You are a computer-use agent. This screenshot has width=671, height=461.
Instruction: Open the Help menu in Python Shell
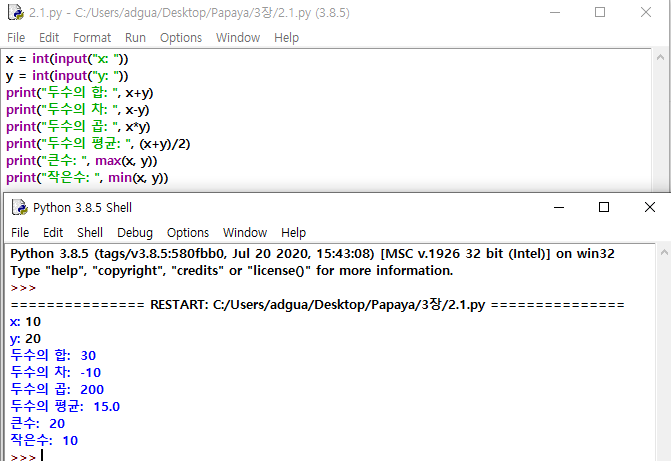293,232
